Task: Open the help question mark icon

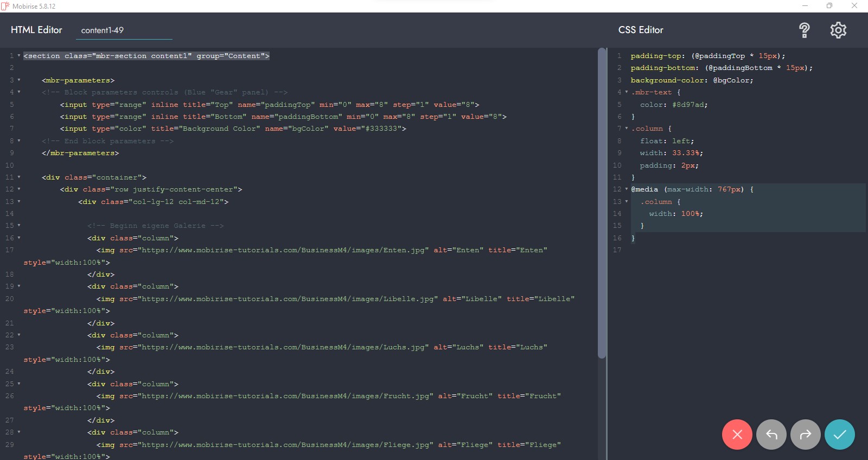Action: pyautogui.click(x=804, y=30)
